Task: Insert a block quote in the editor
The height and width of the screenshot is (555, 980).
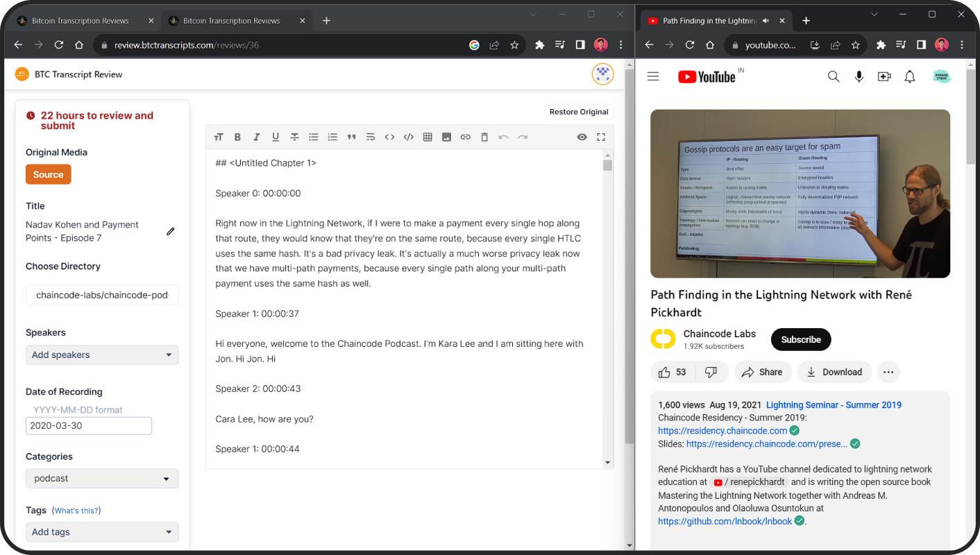Action: click(x=351, y=137)
